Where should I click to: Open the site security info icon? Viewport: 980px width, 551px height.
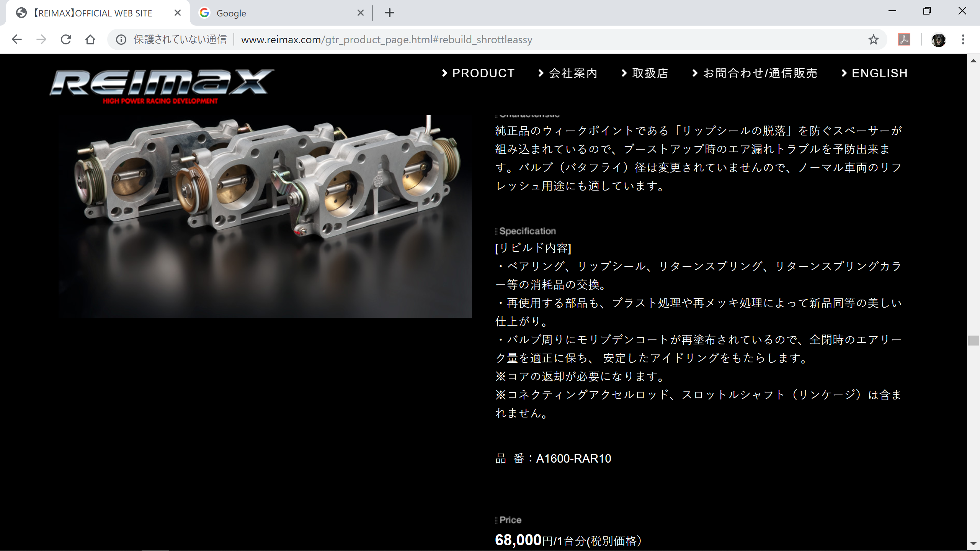click(121, 39)
